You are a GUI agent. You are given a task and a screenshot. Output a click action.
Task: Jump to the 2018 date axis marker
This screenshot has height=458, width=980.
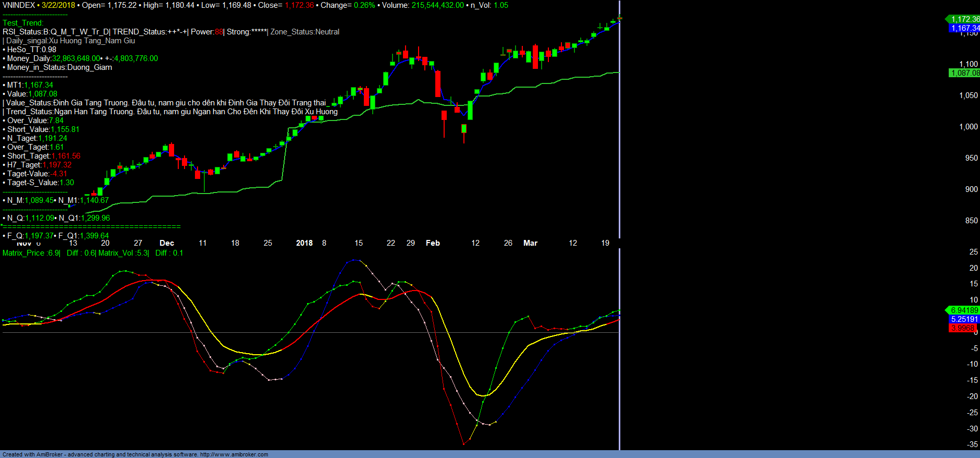pyautogui.click(x=304, y=243)
